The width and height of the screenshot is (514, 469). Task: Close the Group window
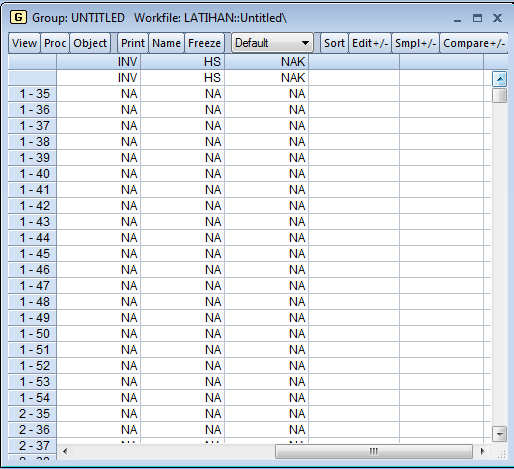pos(497,18)
